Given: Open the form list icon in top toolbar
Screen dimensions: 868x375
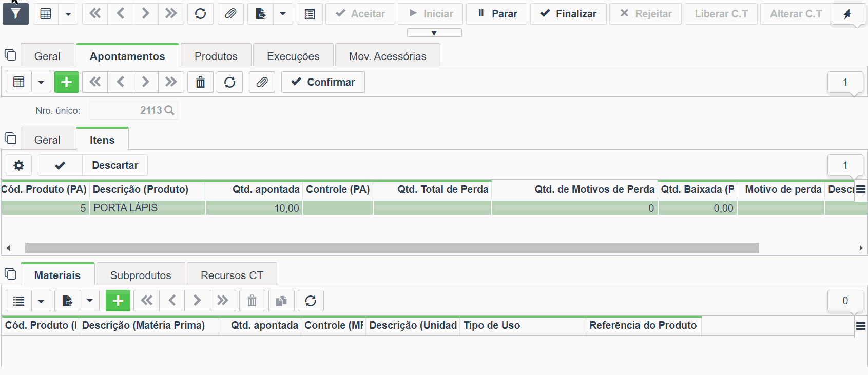Looking at the screenshot, I should (x=310, y=14).
